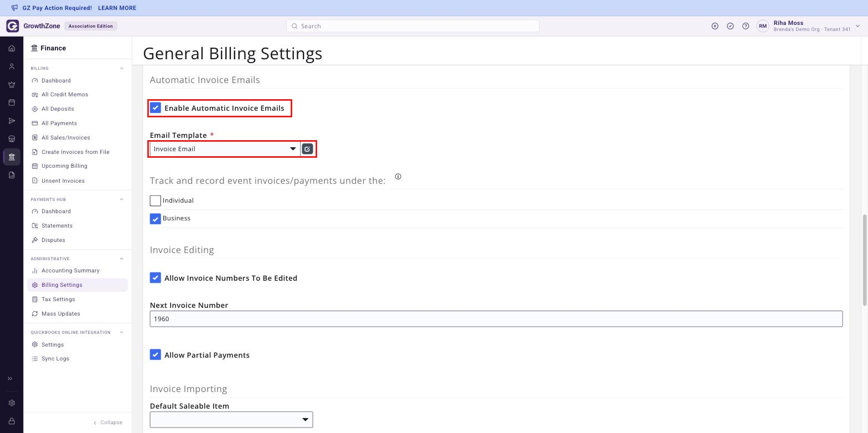
Task: Click the GrowthZone logo icon
Action: pos(13,26)
